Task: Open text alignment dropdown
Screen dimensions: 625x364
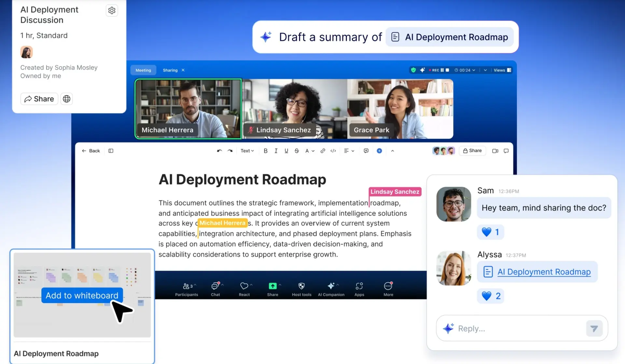Action: tap(349, 151)
